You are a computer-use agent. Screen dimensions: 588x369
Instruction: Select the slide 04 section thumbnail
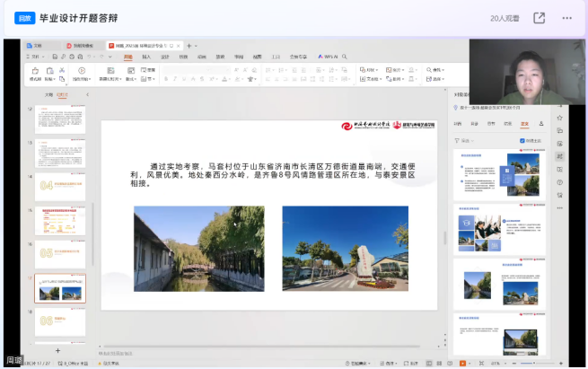point(60,186)
